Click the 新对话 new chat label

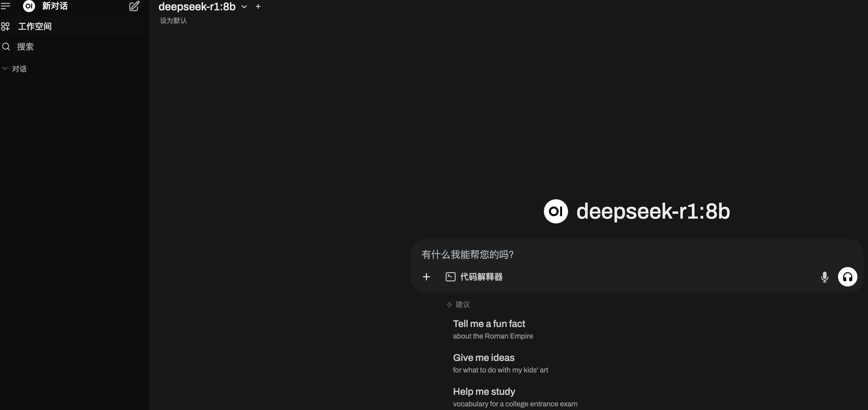tap(55, 6)
